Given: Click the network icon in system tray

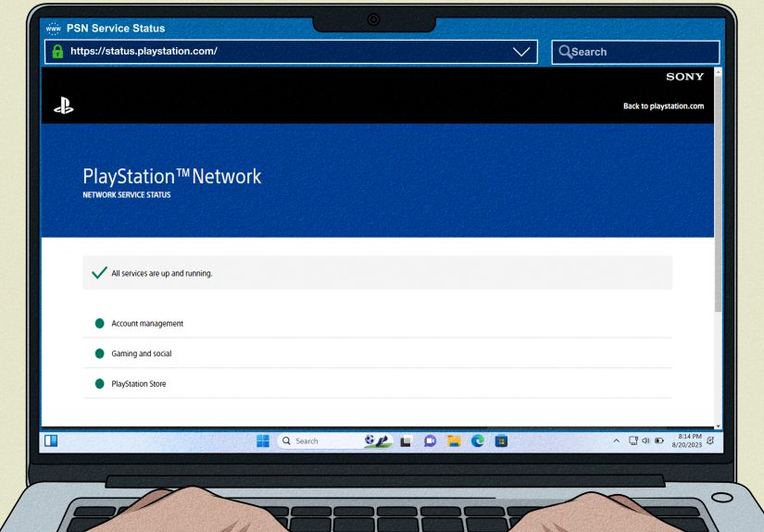Looking at the screenshot, I should (632, 441).
